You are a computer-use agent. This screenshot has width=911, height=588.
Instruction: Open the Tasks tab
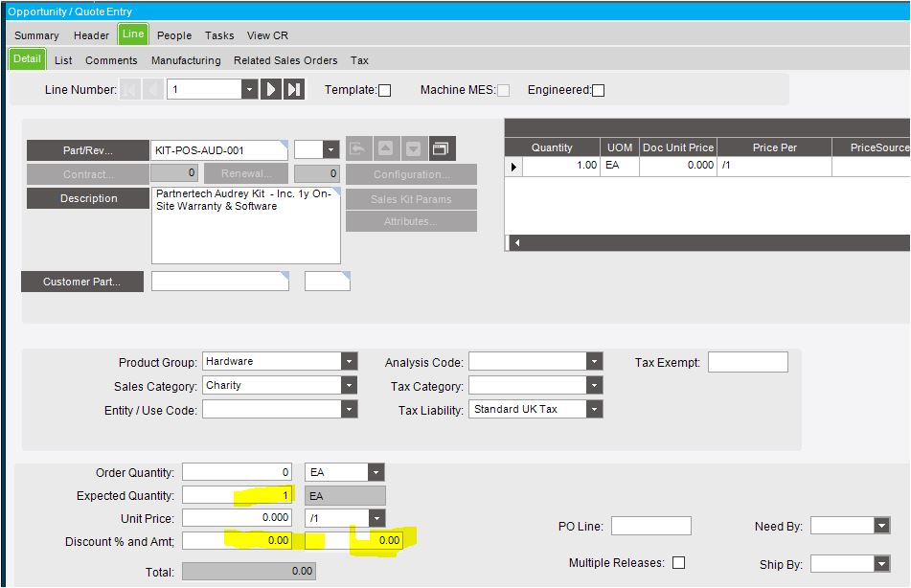click(219, 35)
